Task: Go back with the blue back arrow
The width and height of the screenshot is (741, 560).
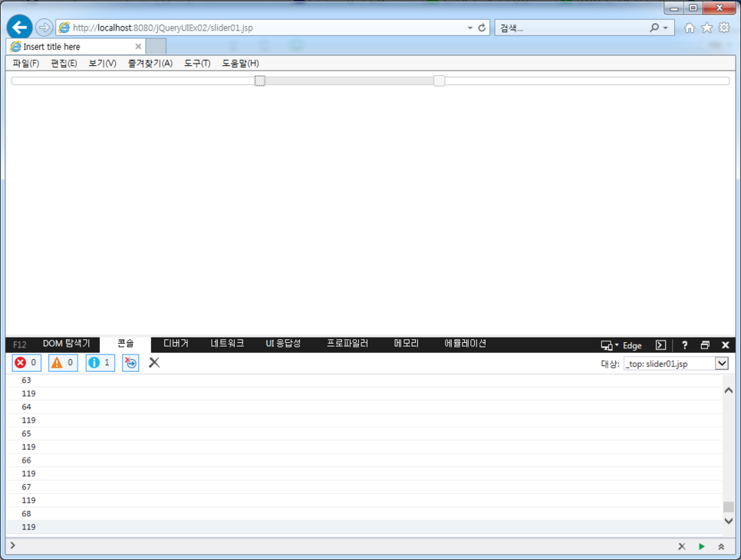Action: 19,28
